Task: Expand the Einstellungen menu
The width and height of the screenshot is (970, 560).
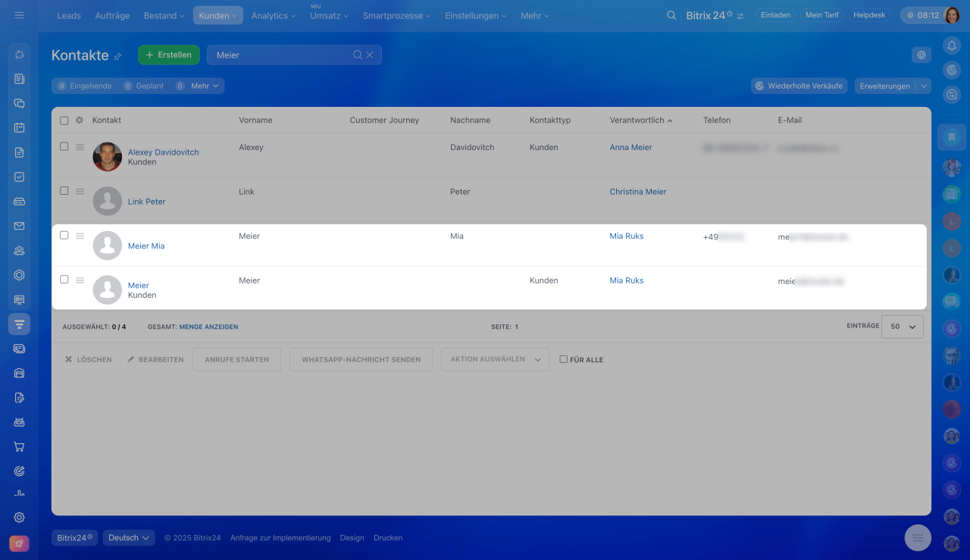Action: (476, 15)
